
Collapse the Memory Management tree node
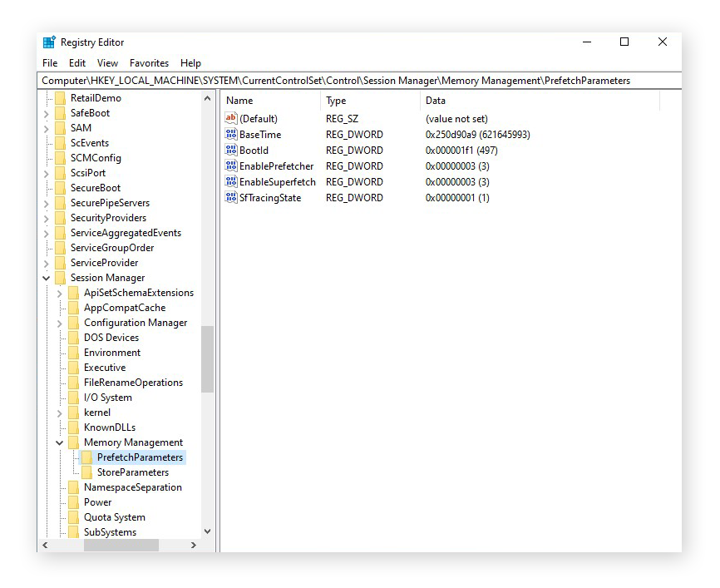pos(59,442)
